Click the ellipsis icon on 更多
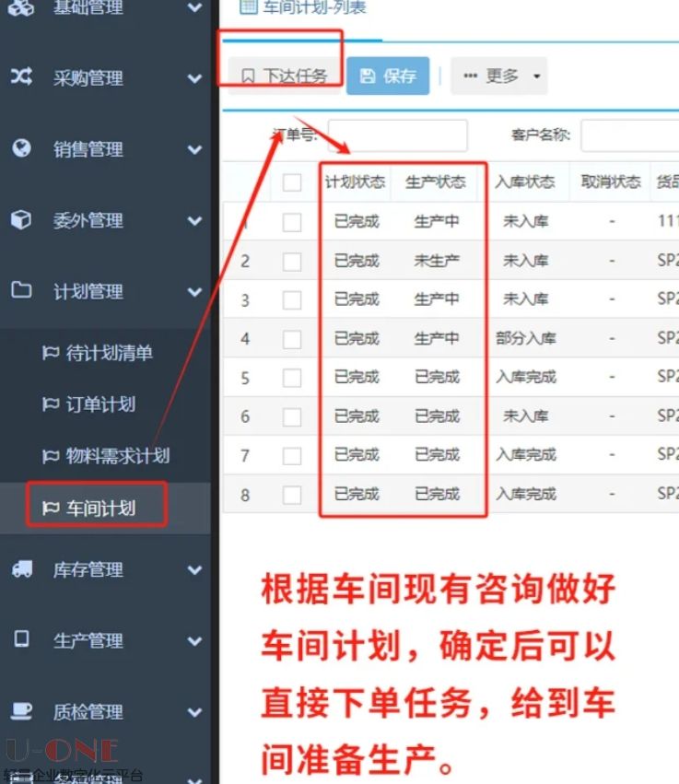The width and height of the screenshot is (679, 784). [470, 76]
